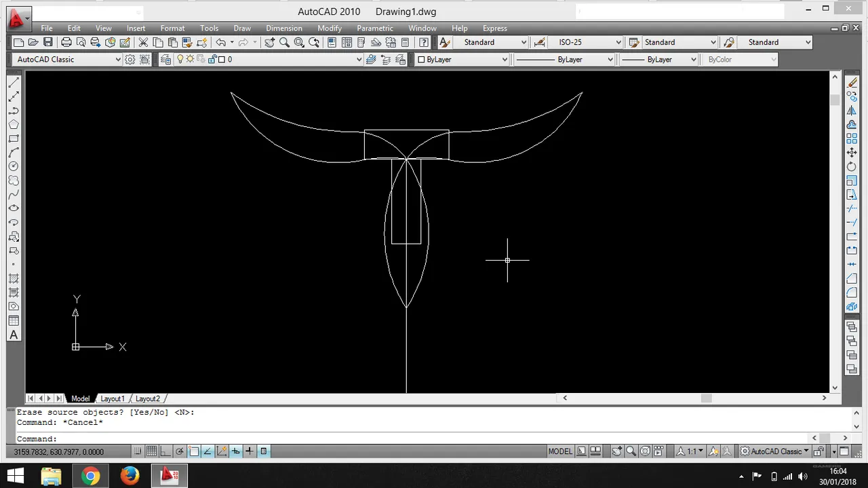Open the ByLayer color control dropdown

462,60
